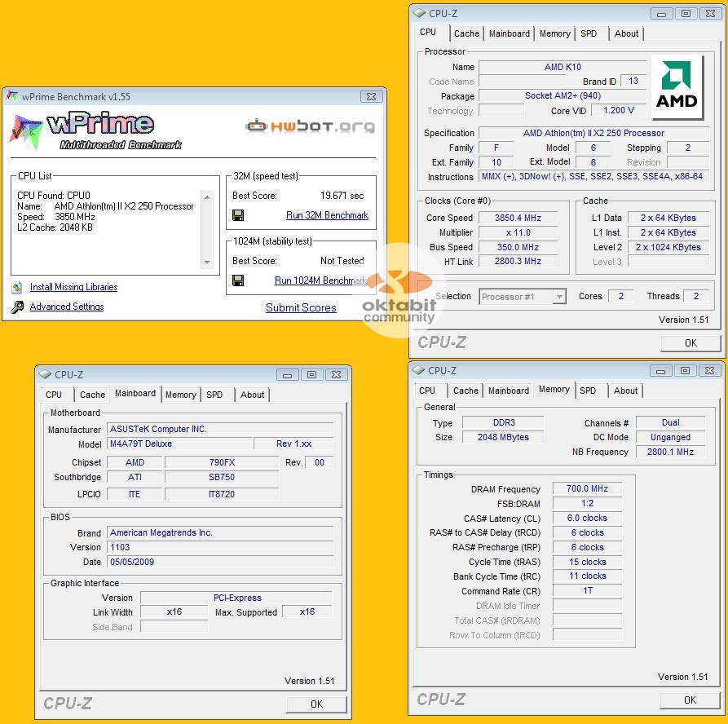Image resolution: width=728 pixels, height=724 pixels.
Task: Click manufacturer ASUSTeK Computer INC. field
Action: [220, 429]
